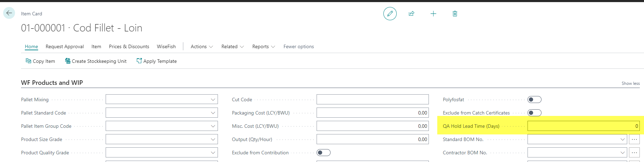Expand the Pallet Mixing dropdown
Viewport: 644px width, 162px height.
(213, 100)
